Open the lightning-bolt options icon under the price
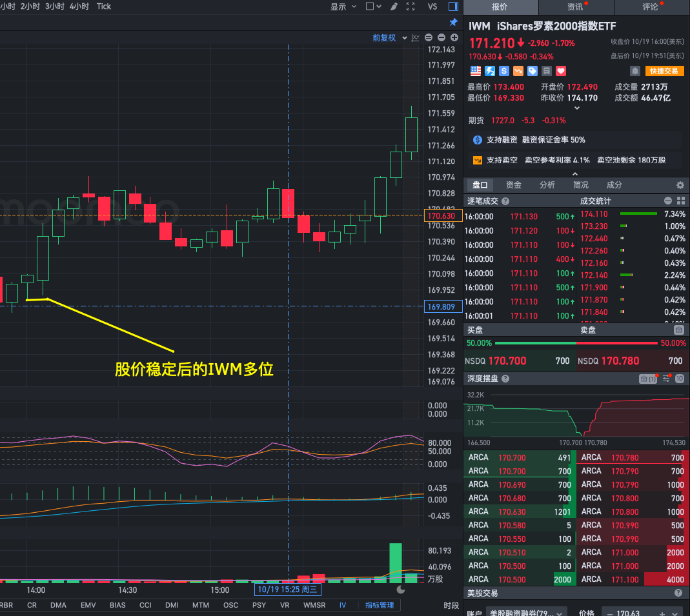The height and width of the screenshot is (616, 690). [x=489, y=71]
